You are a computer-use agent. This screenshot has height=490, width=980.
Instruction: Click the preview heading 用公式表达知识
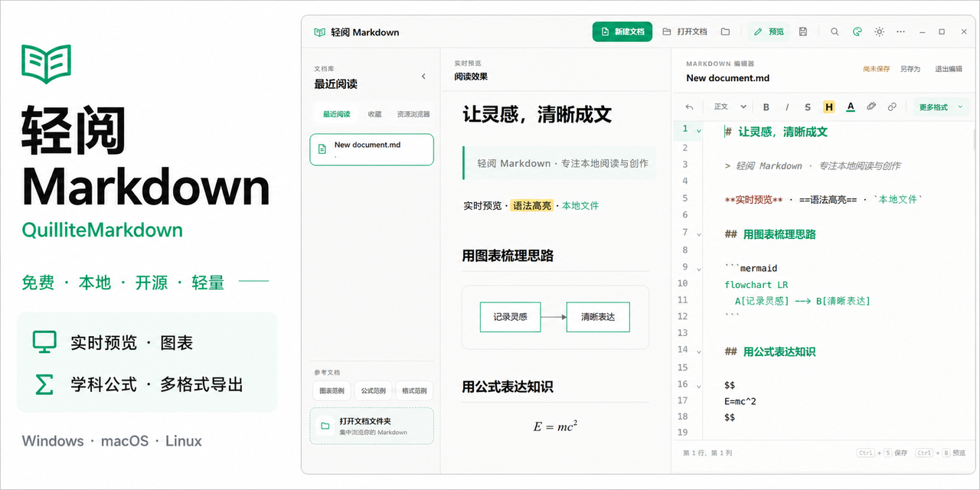click(507, 387)
